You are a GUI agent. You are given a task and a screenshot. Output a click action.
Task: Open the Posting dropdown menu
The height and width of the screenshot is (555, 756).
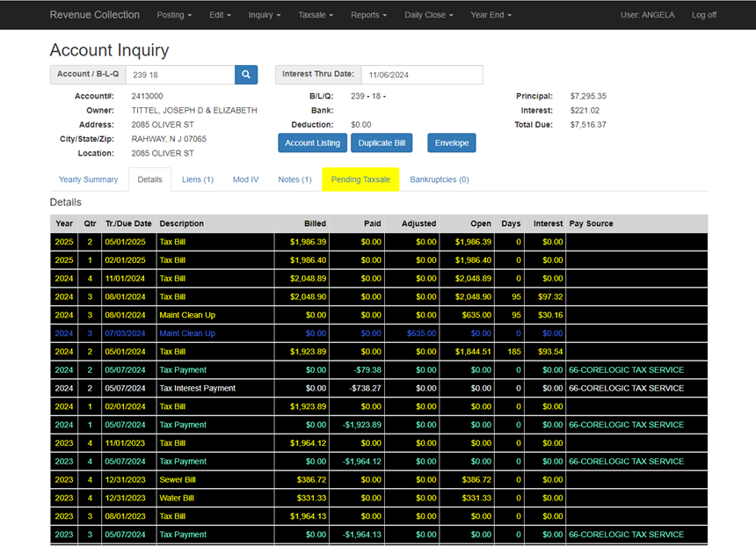(x=174, y=15)
